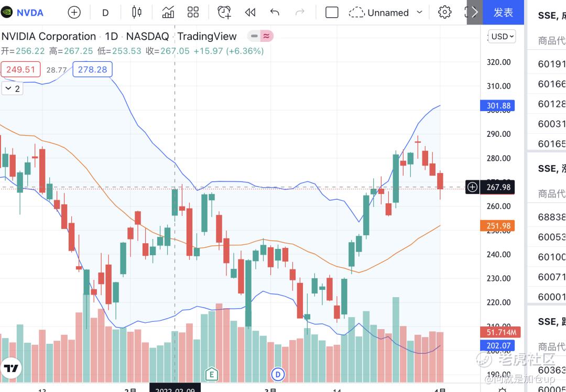Click the blue 发表 publish button
The image size is (566, 392).
point(503,12)
